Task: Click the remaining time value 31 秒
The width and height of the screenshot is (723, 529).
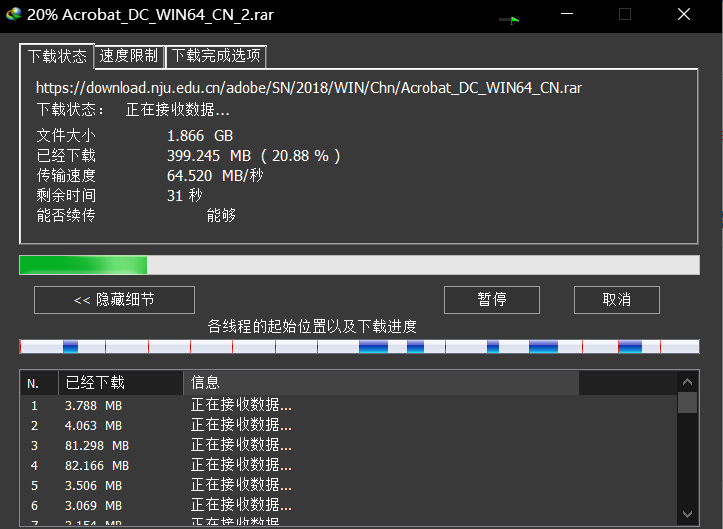Action: coord(184,195)
